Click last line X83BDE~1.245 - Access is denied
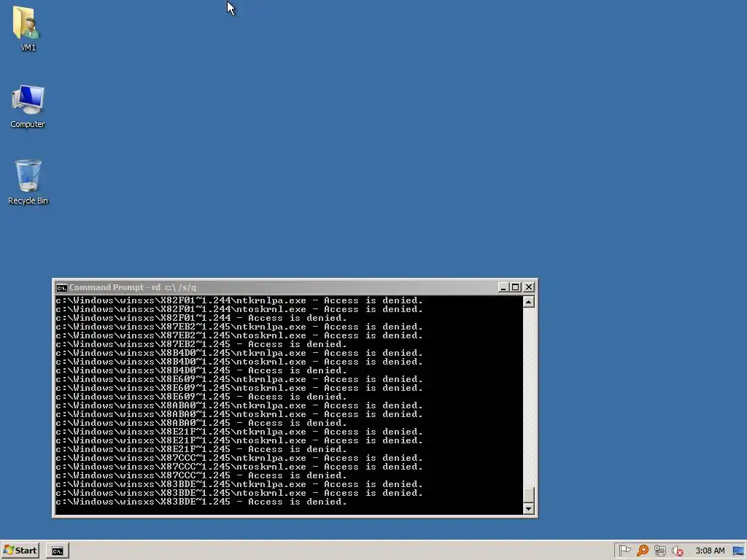Viewport: 747px width, 560px height. 201,502
